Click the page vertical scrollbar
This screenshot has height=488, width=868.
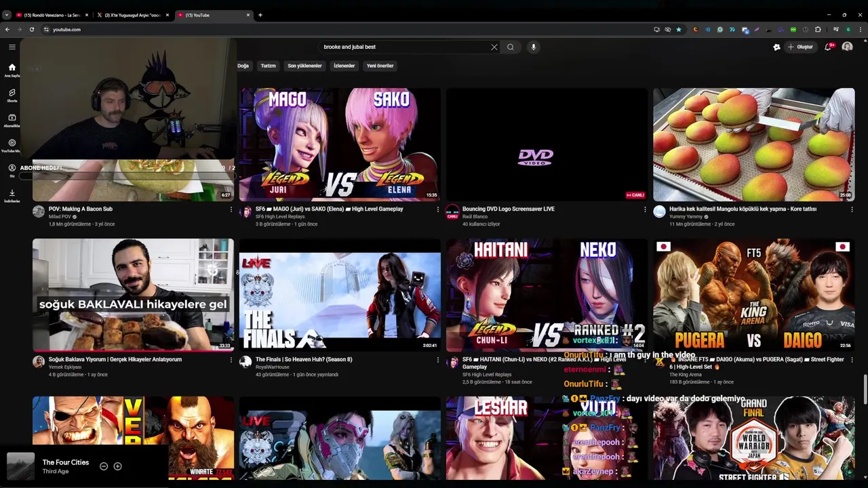point(865,389)
